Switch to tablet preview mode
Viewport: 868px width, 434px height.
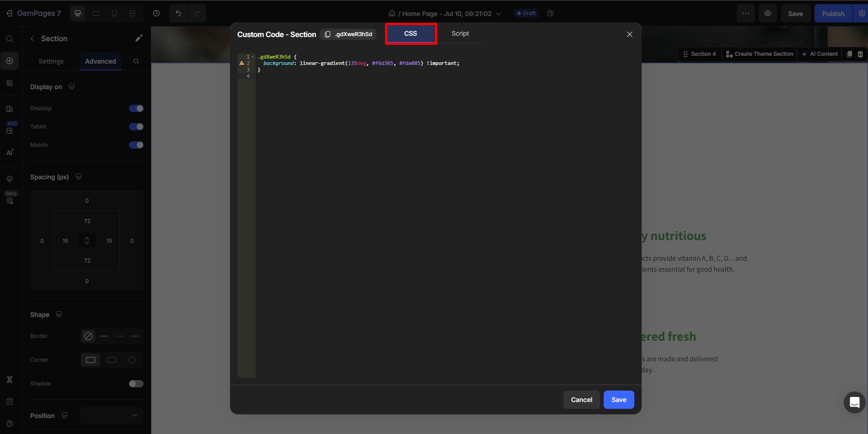(96, 13)
